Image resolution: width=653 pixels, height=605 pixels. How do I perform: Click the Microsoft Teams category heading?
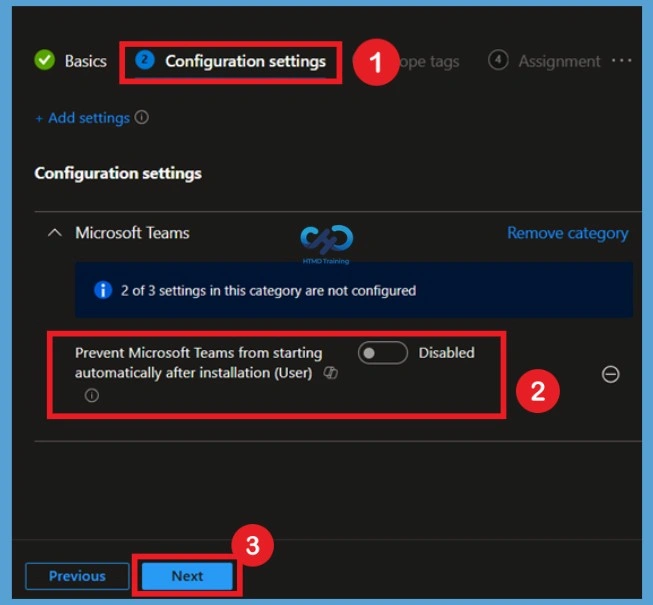[x=132, y=233]
